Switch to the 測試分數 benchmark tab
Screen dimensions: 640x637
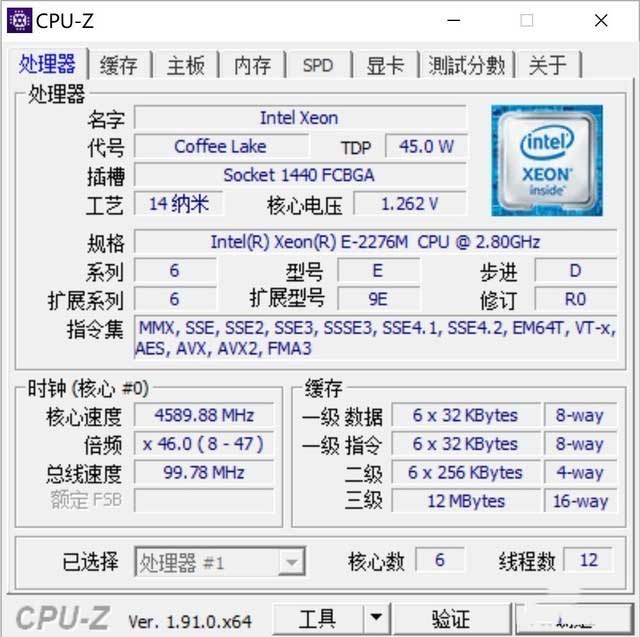pyautogui.click(x=467, y=65)
